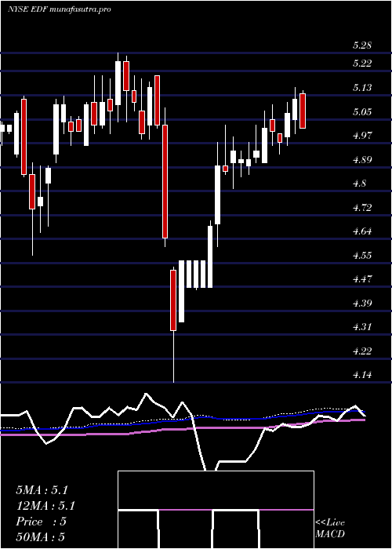Click the 4.31 price axis label
This screenshot has width=392, height=549.
[362, 327]
